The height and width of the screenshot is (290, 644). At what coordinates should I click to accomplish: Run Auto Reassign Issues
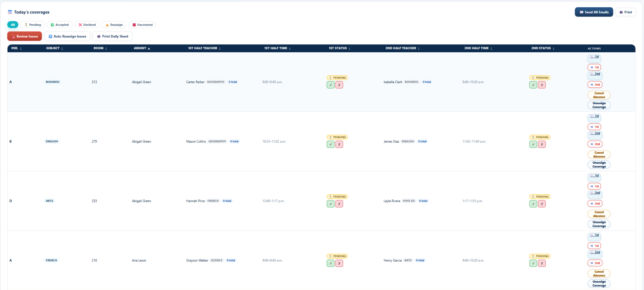(67, 36)
